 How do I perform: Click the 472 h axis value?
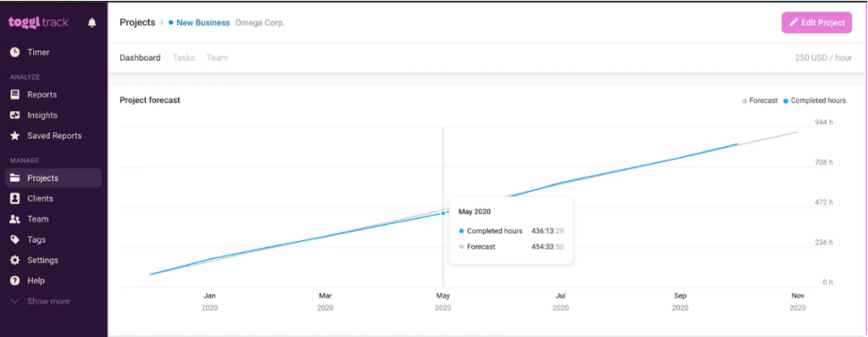[x=824, y=202]
